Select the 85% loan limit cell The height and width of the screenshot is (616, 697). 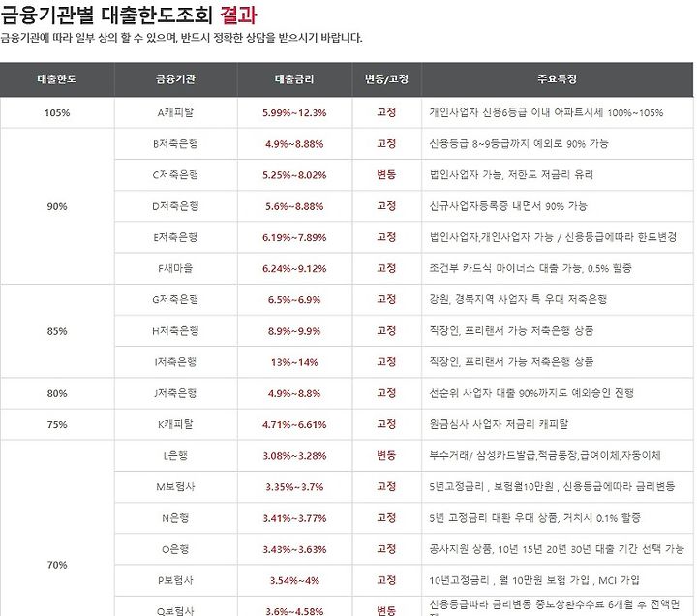pos(57,331)
